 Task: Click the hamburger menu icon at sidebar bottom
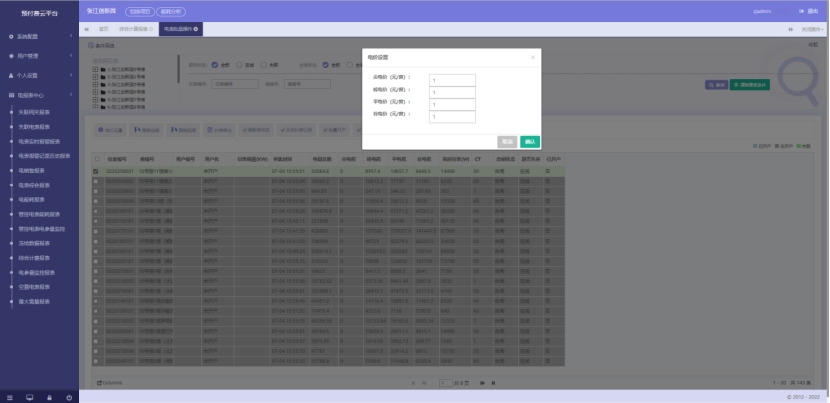point(9,397)
